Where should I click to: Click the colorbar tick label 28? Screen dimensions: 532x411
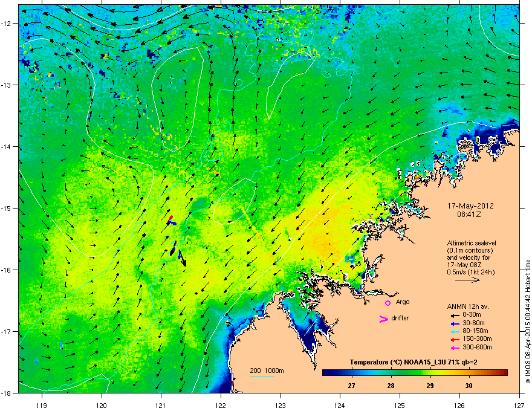pos(391,386)
